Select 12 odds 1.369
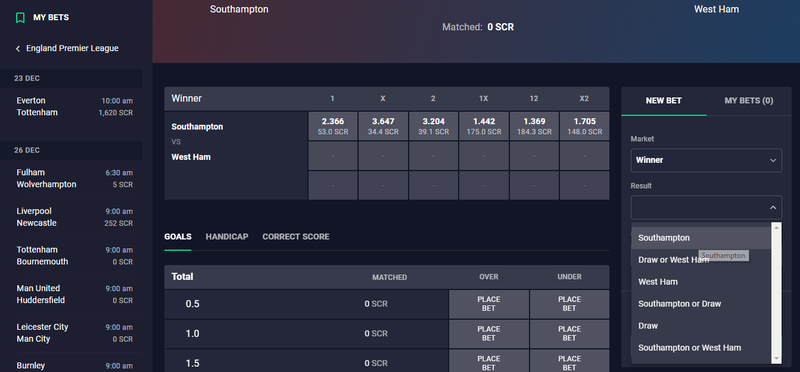This screenshot has width=800, height=372. point(534,126)
